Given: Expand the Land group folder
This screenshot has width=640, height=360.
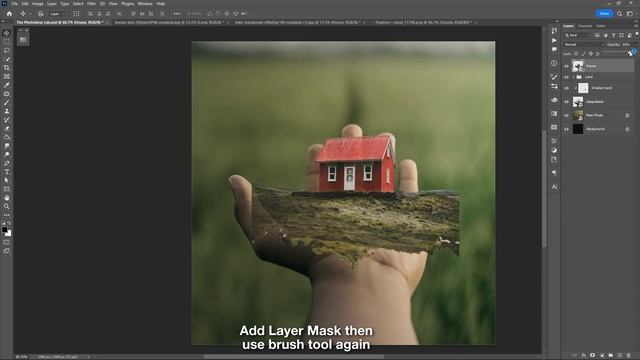Looking at the screenshot, I should (x=573, y=77).
